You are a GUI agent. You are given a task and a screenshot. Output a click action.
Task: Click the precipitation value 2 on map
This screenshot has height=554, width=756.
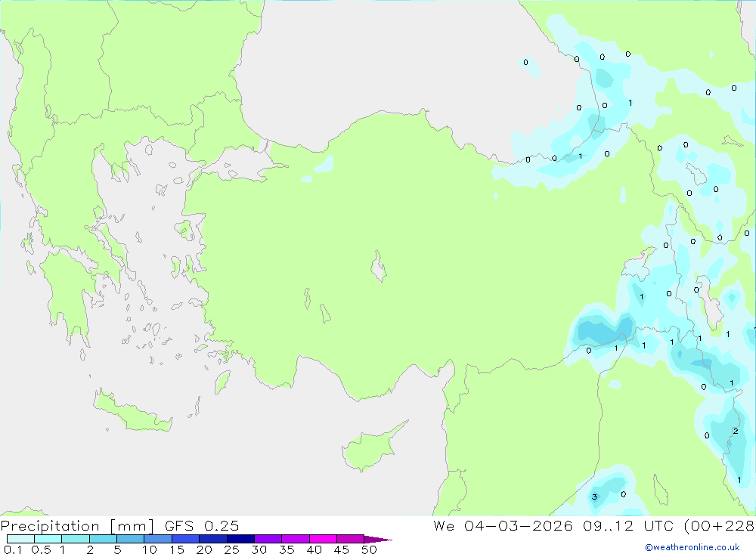736,431
